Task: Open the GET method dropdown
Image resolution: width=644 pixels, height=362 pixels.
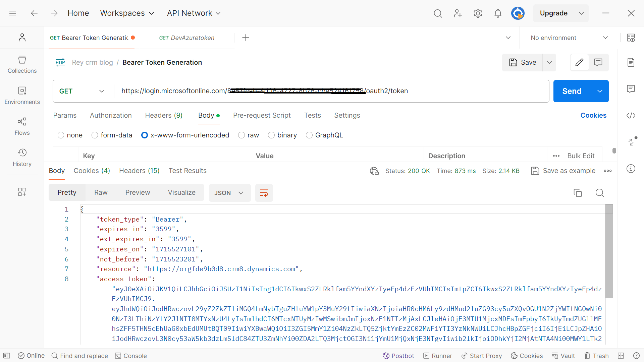Action: click(x=82, y=91)
